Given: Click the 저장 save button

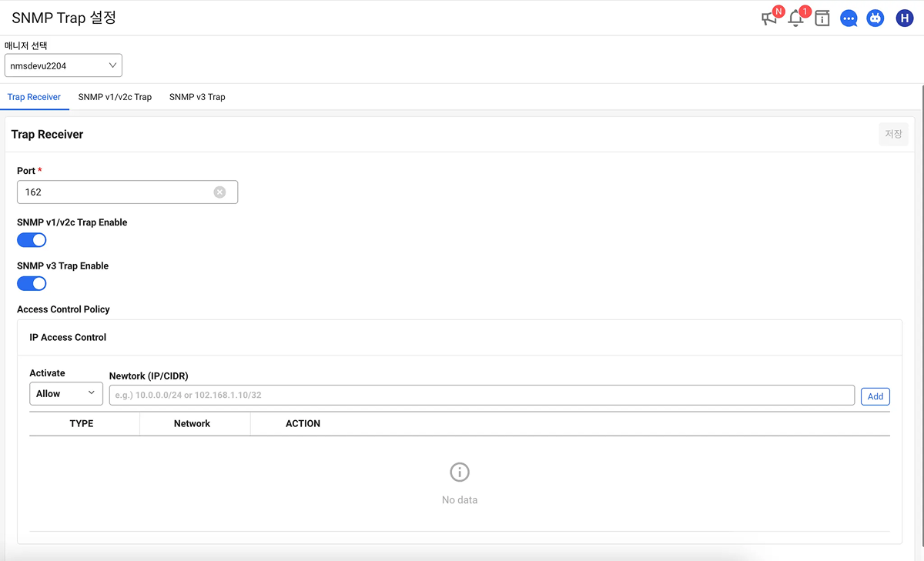Looking at the screenshot, I should click(893, 134).
